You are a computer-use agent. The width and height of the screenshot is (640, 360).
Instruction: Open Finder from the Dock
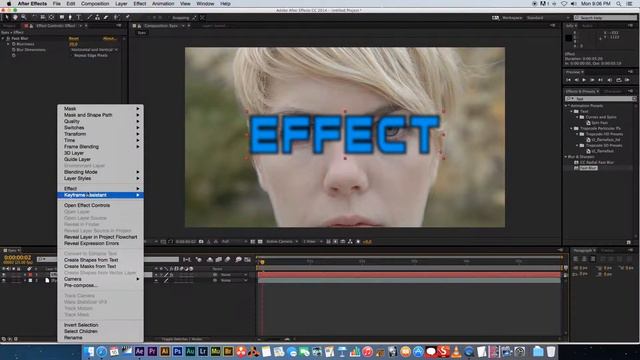89,351
